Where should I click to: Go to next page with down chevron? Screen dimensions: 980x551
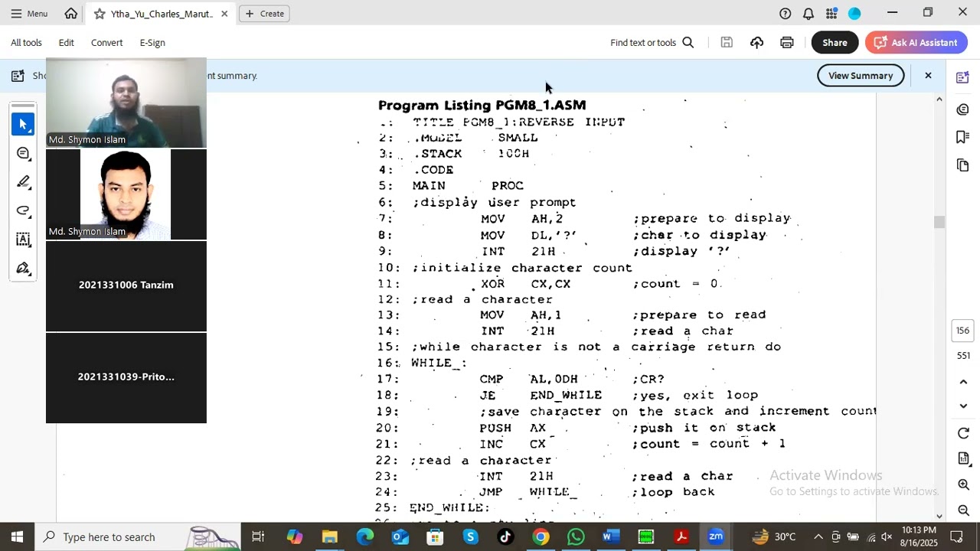(x=963, y=406)
